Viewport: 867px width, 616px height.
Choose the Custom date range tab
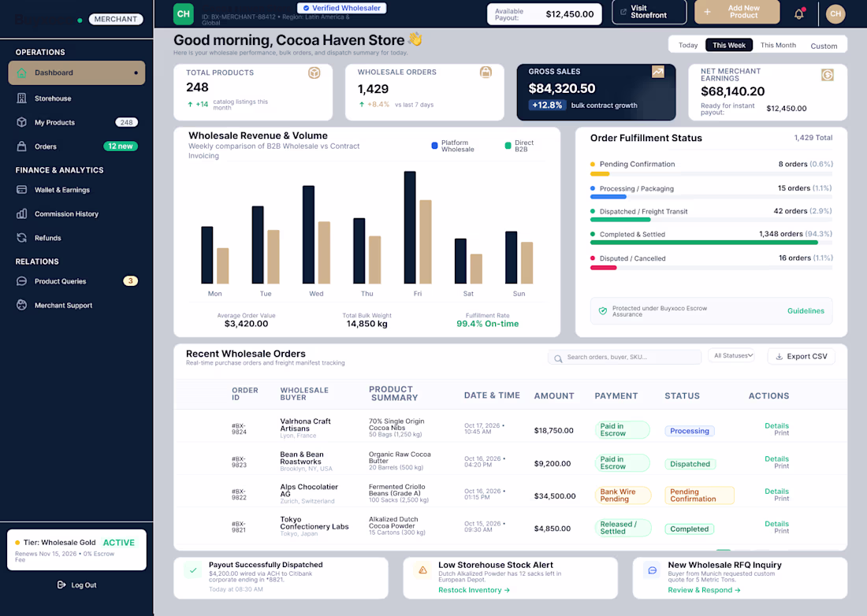(x=824, y=46)
